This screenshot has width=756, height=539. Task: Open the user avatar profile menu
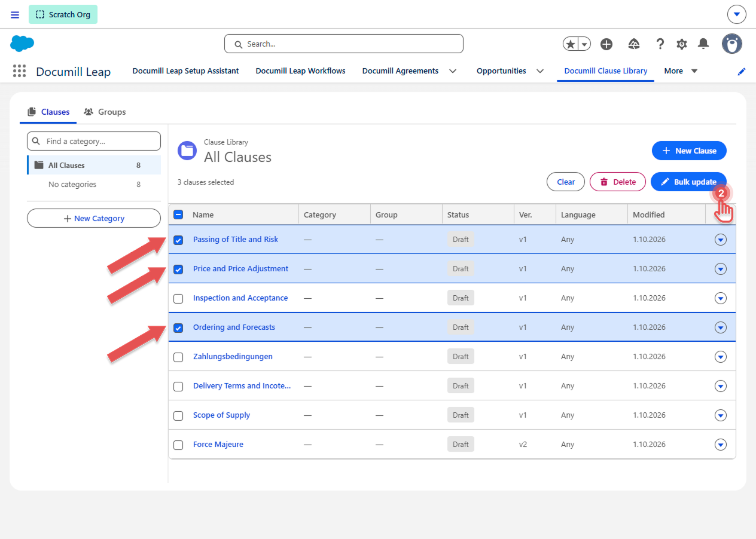click(732, 44)
